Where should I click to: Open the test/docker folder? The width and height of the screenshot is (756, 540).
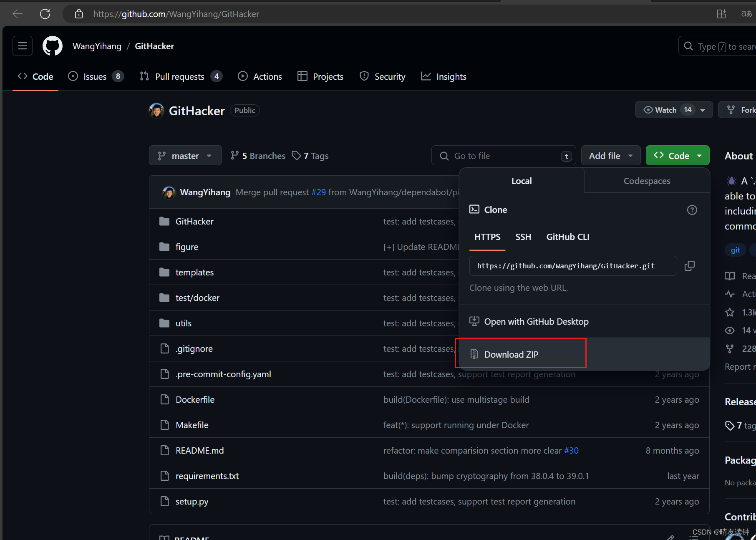click(197, 298)
